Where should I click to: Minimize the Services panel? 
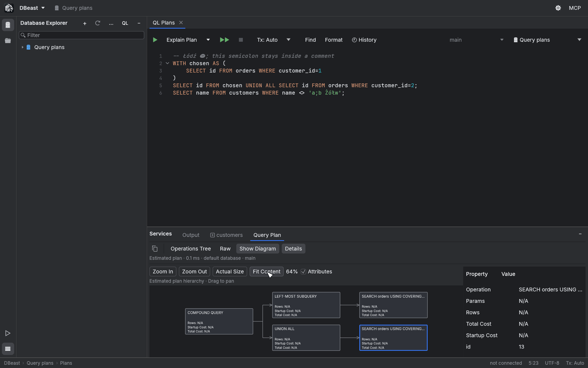pyautogui.click(x=580, y=234)
